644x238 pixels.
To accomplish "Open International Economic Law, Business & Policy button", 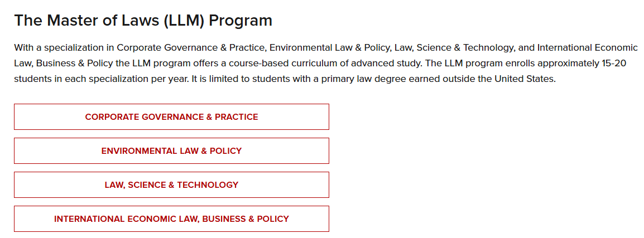I will point(171,218).
